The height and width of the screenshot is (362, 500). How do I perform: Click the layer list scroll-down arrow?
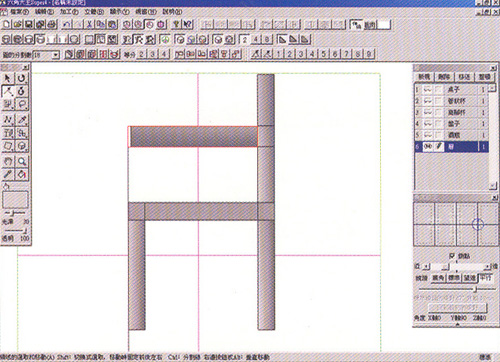(493, 186)
